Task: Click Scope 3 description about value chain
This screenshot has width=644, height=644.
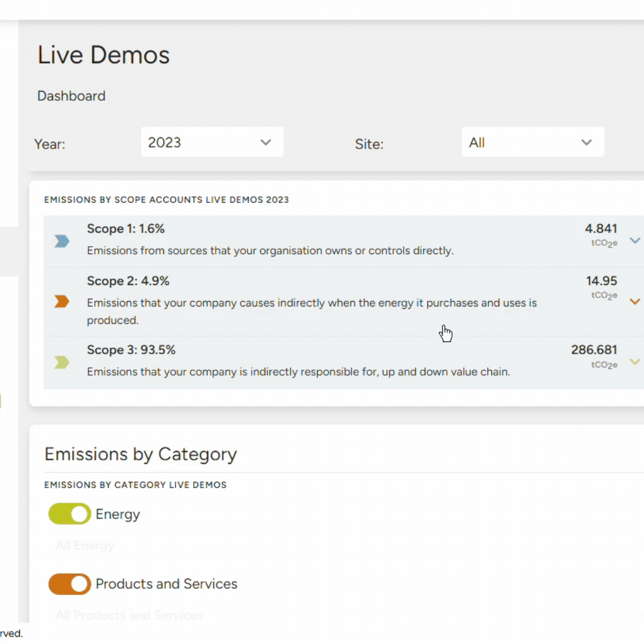Action: point(299,371)
